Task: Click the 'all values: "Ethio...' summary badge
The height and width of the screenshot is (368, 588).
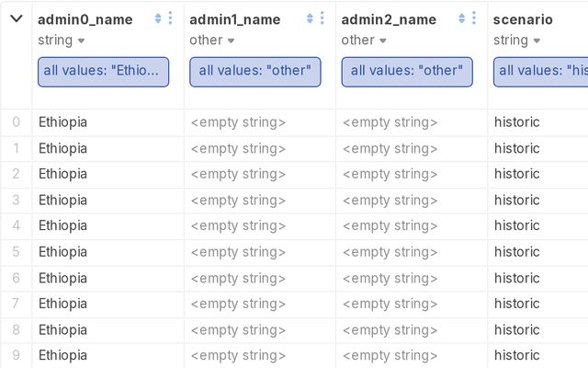Action: point(103,72)
